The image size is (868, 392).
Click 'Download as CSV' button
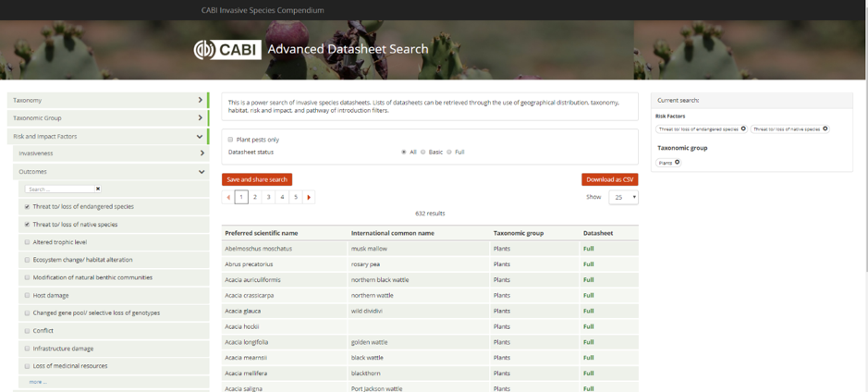click(609, 179)
